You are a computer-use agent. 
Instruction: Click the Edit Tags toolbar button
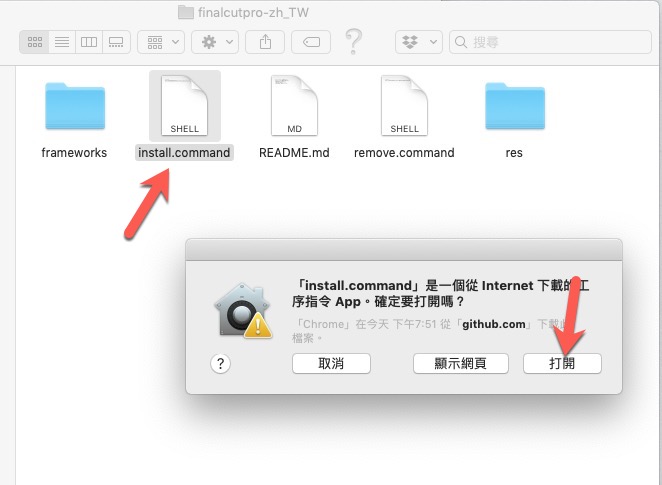coord(311,42)
